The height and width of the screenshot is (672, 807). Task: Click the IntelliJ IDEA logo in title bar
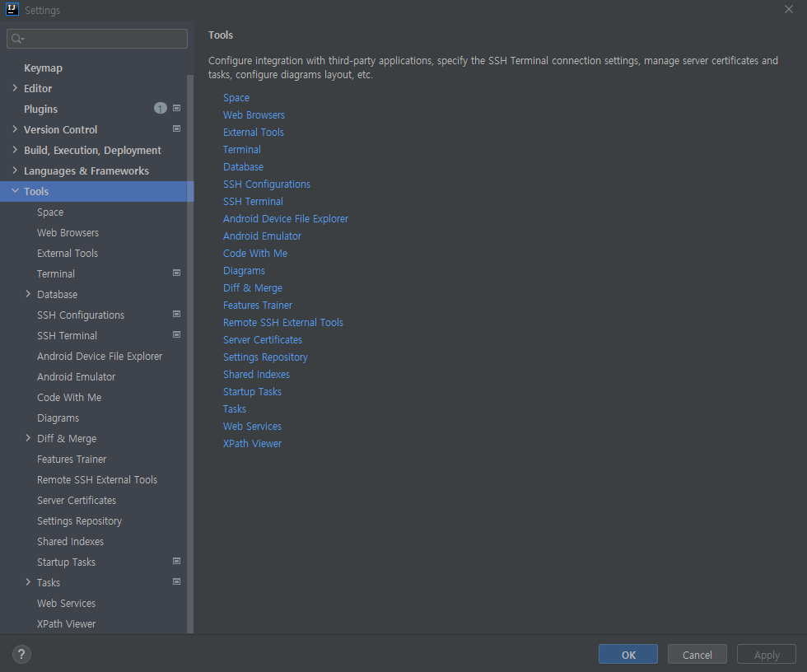pyautogui.click(x=12, y=9)
